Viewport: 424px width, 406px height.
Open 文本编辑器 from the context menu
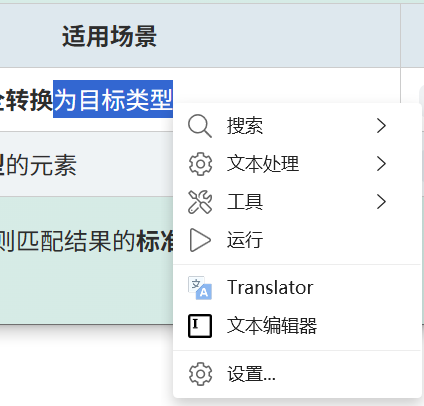[x=297, y=326]
